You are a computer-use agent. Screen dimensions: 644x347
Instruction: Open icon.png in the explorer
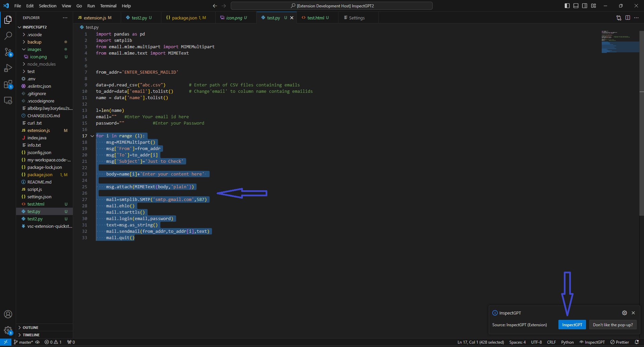pos(44,57)
